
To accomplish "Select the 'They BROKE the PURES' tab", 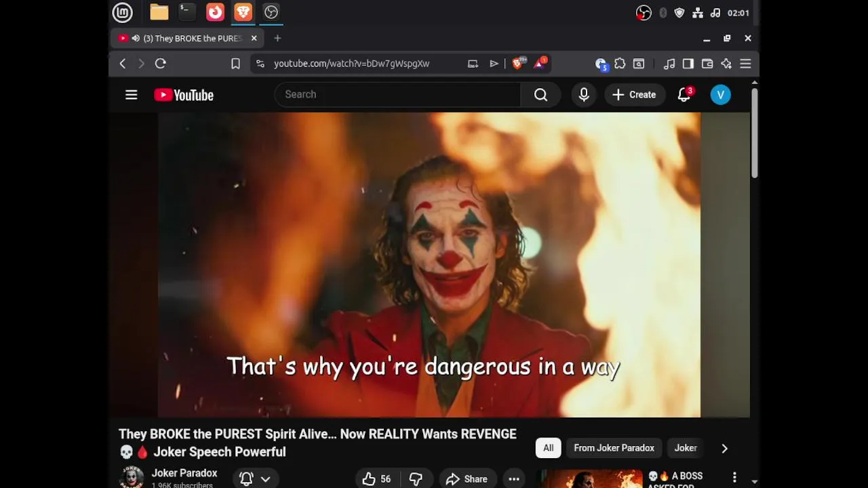I will click(189, 39).
